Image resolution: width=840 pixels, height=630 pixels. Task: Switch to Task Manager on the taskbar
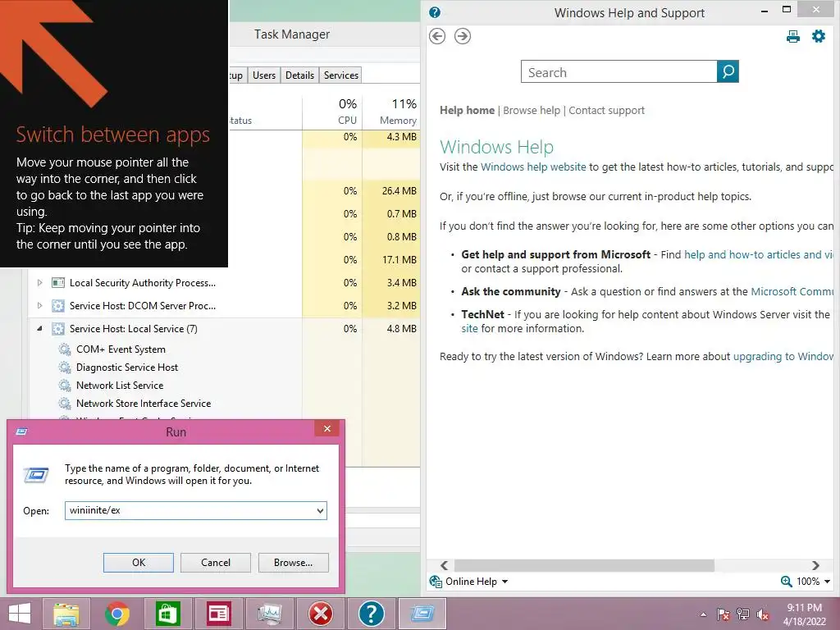[x=269, y=614]
